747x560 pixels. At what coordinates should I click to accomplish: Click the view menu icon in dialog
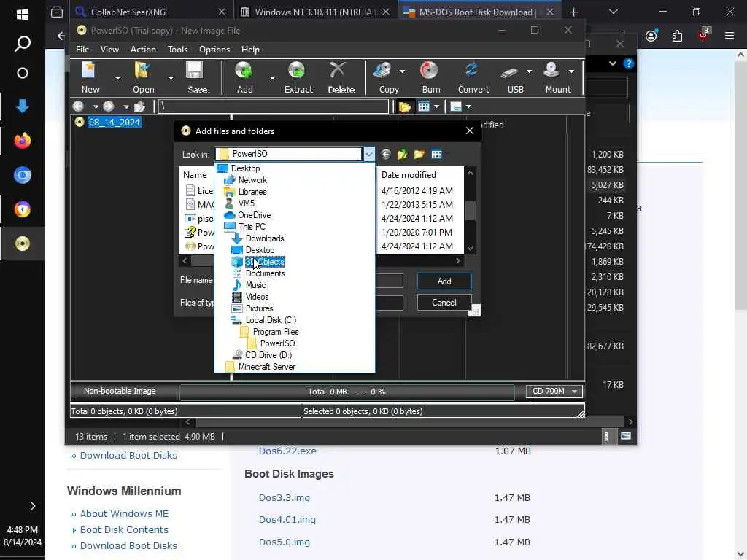point(436,155)
